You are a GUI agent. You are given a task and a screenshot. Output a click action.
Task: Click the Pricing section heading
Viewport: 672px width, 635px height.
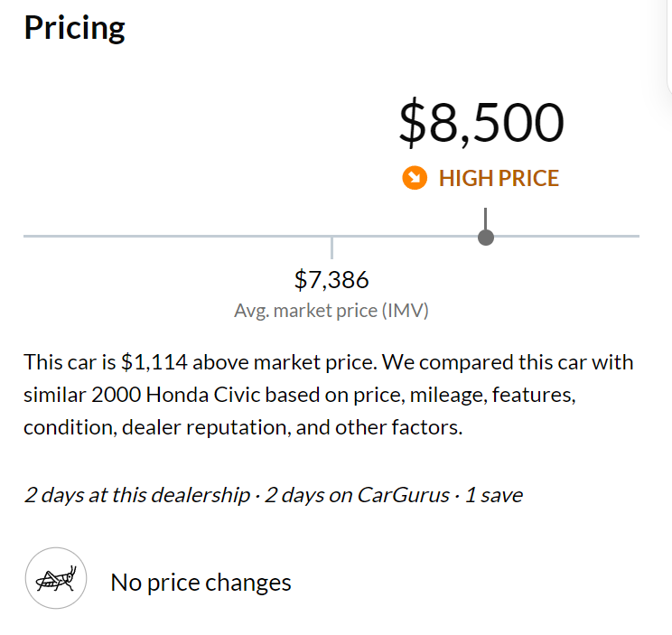click(x=74, y=28)
